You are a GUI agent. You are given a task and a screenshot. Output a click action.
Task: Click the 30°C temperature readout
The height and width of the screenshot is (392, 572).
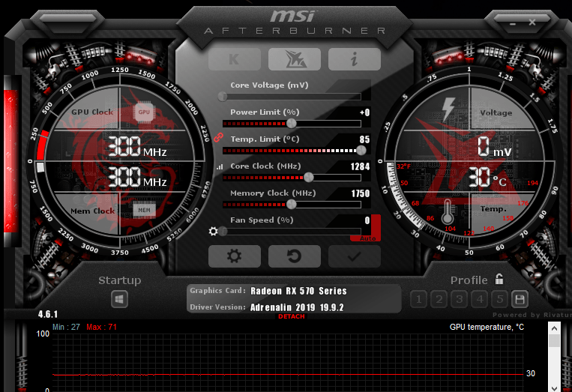tap(487, 178)
